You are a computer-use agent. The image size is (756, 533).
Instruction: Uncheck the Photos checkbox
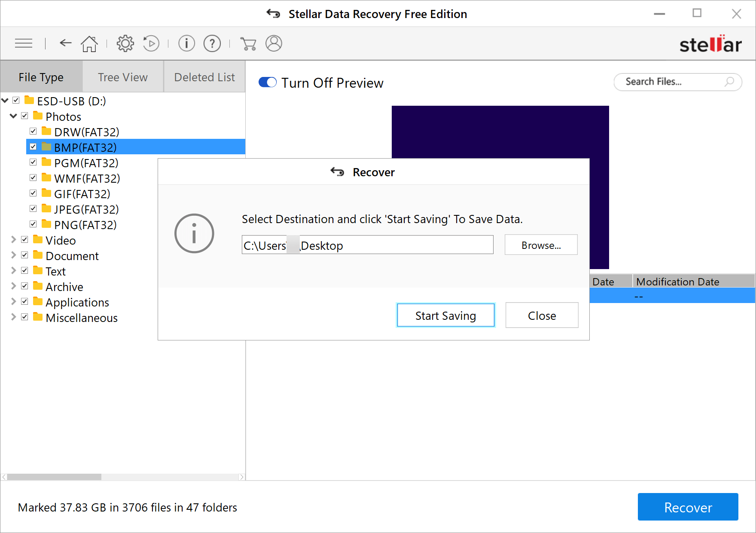(x=24, y=116)
